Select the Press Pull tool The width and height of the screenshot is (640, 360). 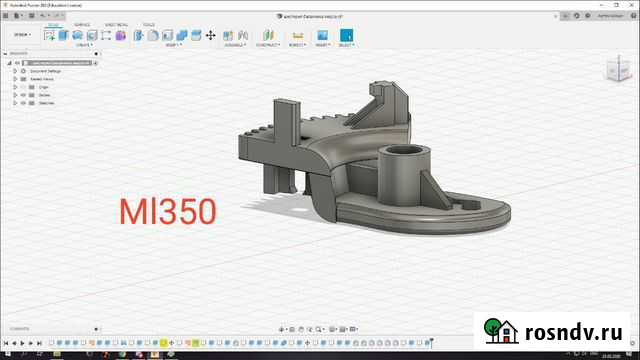(x=138, y=36)
